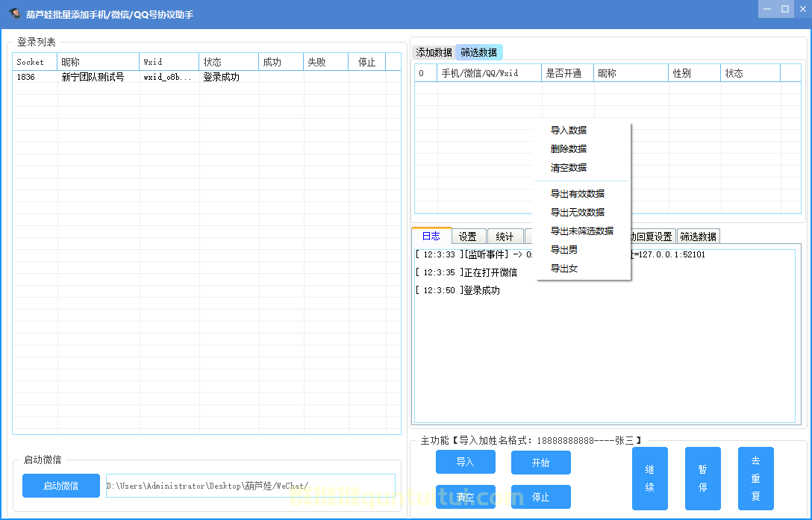Click the 暂停 button
812x520 pixels.
(703, 478)
